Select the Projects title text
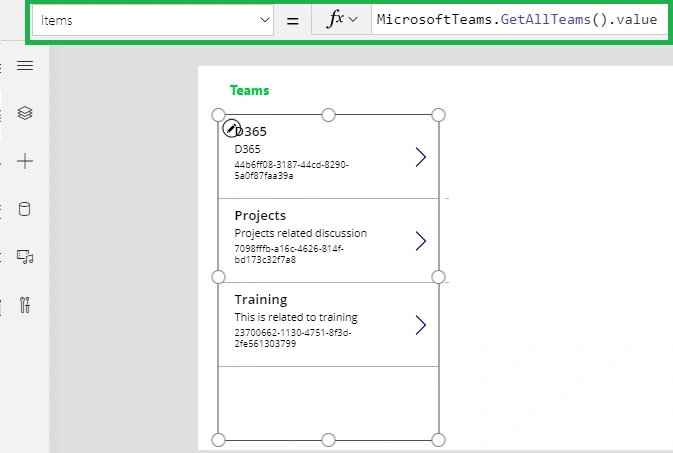The height and width of the screenshot is (453, 673). click(260, 216)
